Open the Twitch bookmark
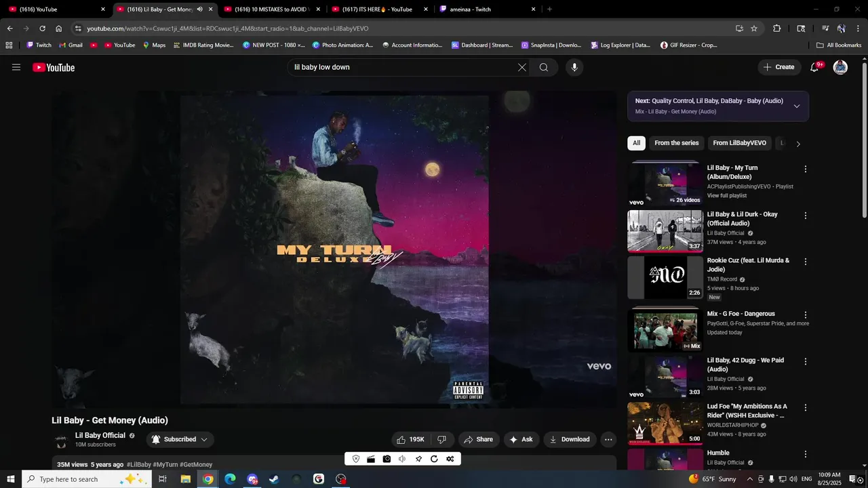 (x=39, y=45)
